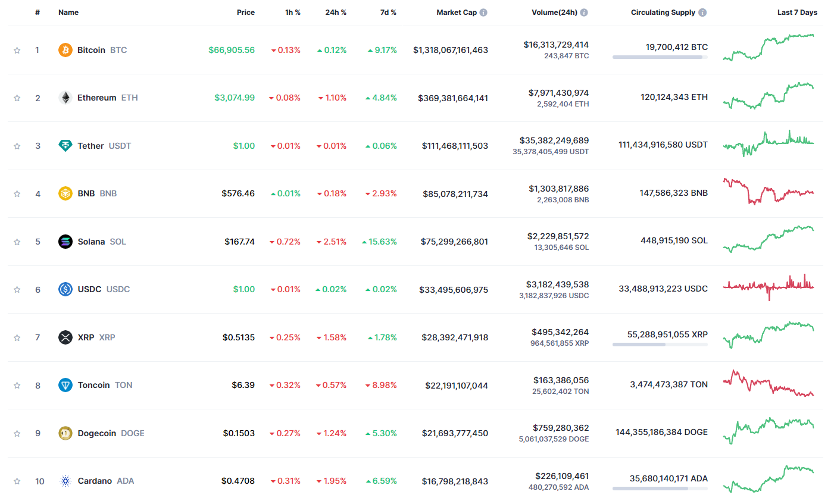Add Dogecoin to watchlist via star
The height and width of the screenshot is (504, 834).
[17, 434]
